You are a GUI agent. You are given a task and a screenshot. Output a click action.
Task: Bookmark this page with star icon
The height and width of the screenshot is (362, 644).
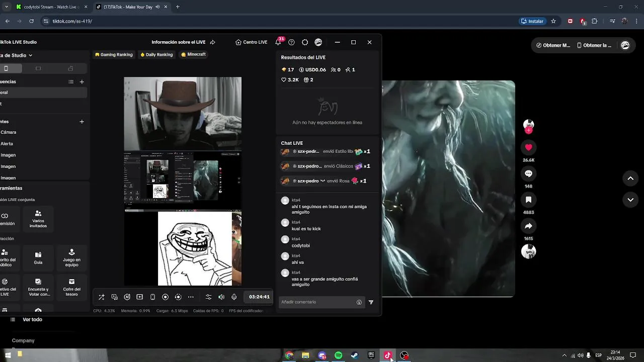553,21
